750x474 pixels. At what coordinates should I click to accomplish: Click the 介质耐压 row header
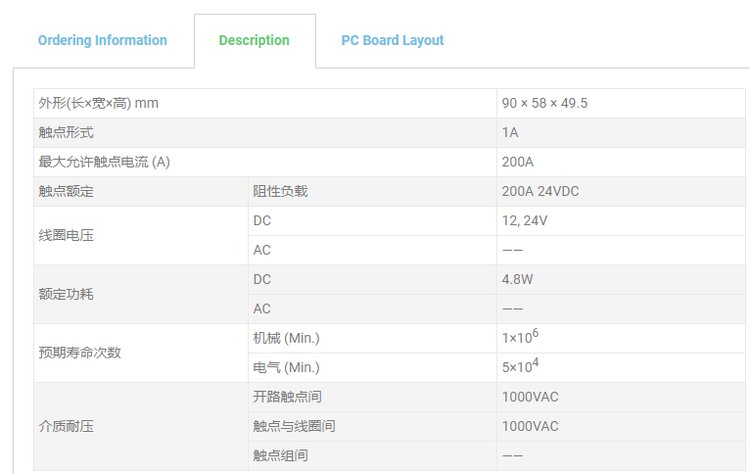[x=66, y=426]
